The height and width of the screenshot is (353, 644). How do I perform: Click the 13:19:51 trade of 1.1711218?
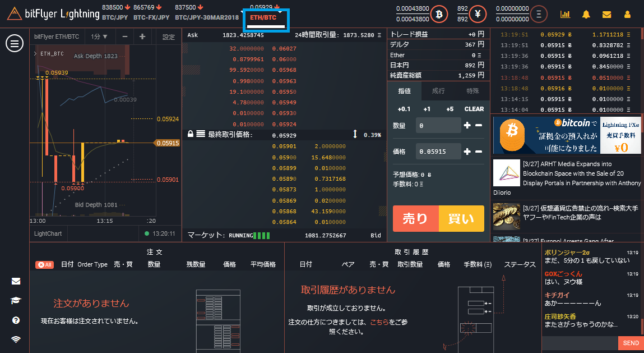(x=567, y=35)
